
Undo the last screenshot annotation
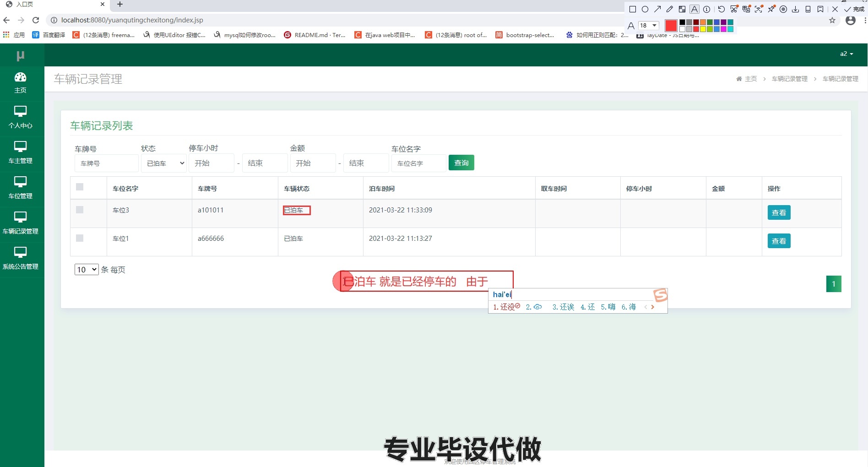click(x=722, y=9)
